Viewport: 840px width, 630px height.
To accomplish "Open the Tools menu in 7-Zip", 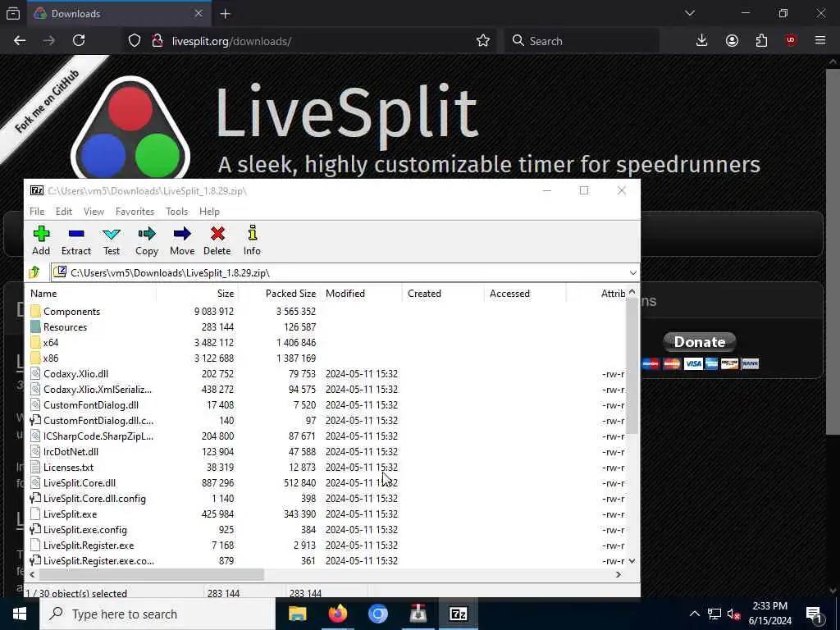I will (x=177, y=212).
